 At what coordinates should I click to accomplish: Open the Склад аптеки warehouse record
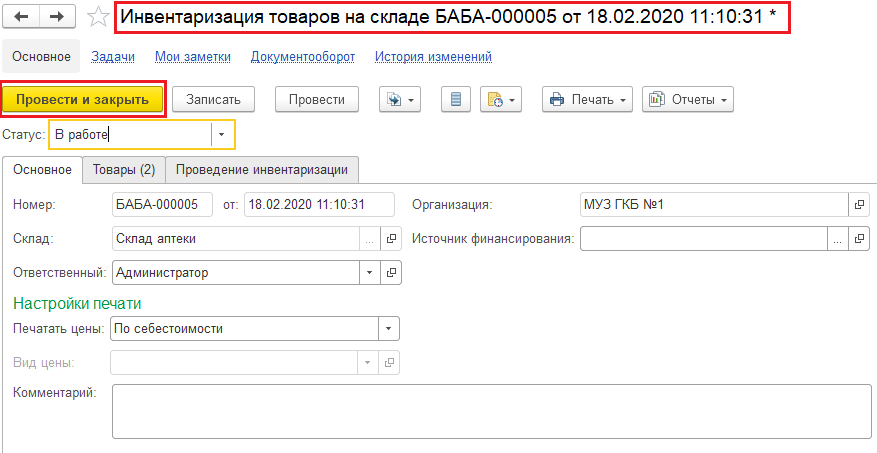(x=391, y=239)
